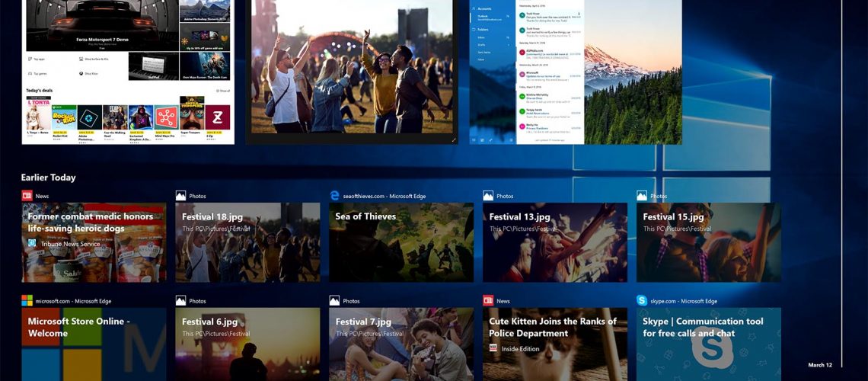Screen dimensions: 868x381
Task: Click the Skype icon beside skype.com label
Action: tap(642, 301)
